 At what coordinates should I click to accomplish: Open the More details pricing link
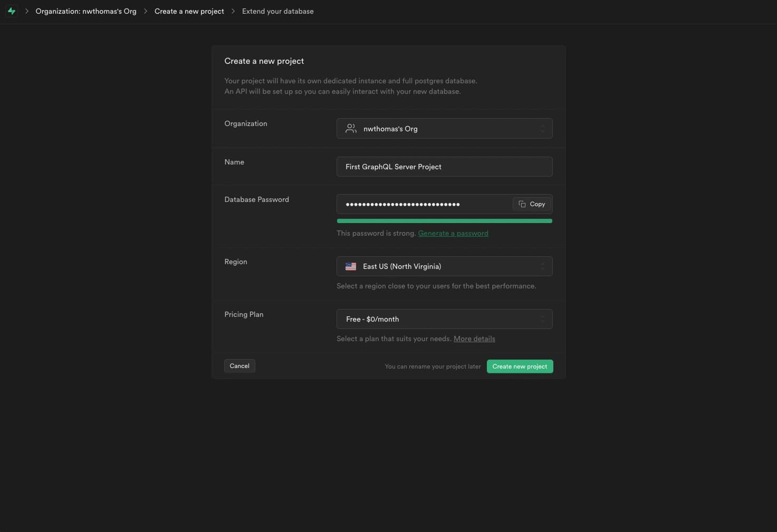coord(474,339)
